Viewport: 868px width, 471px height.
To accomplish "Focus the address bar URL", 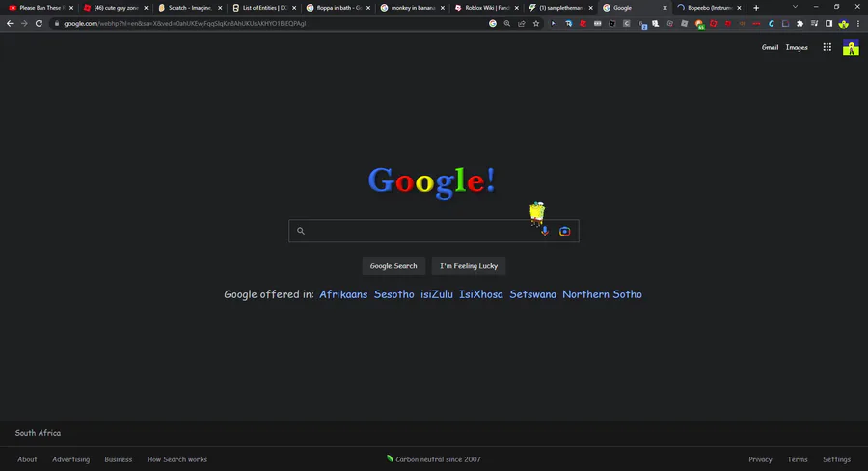I will (x=184, y=24).
